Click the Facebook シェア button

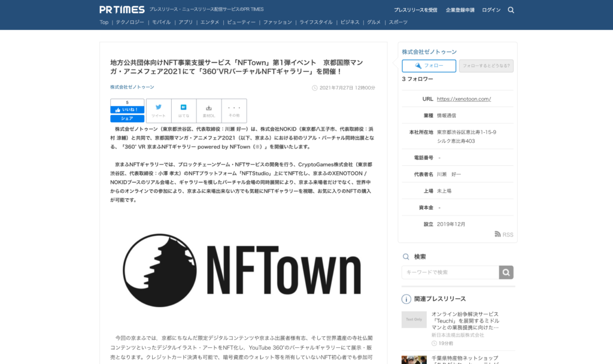pyautogui.click(x=127, y=119)
